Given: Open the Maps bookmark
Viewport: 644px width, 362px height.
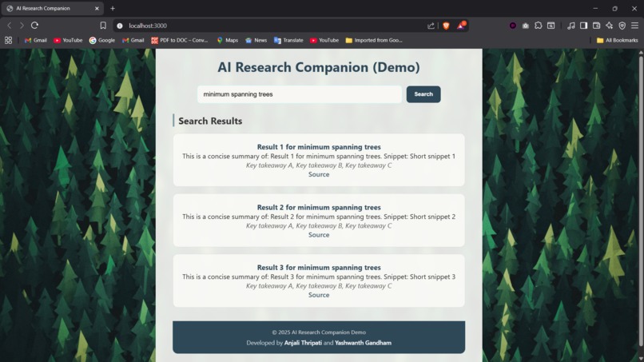Looking at the screenshot, I should coord(228,40).
